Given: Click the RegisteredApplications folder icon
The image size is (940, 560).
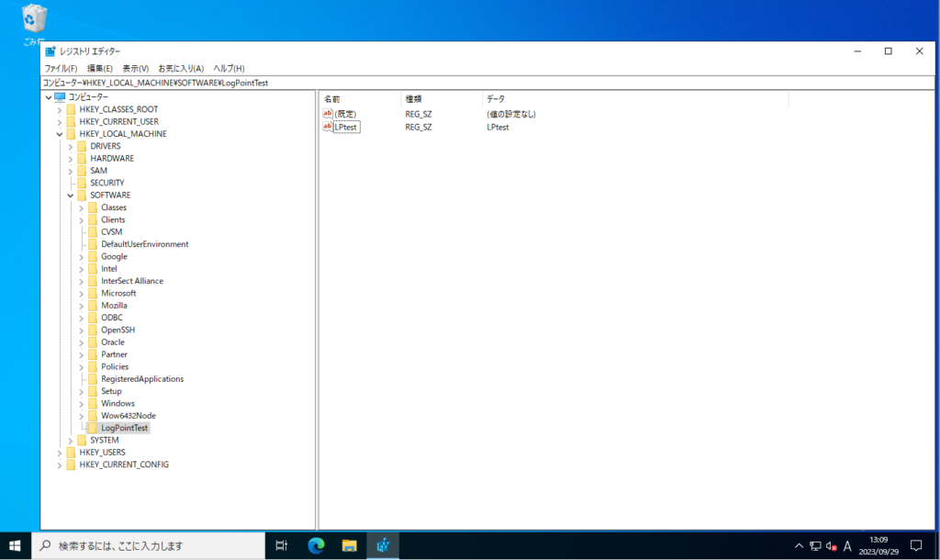Looking at the screenshot, I should (93, 379).
